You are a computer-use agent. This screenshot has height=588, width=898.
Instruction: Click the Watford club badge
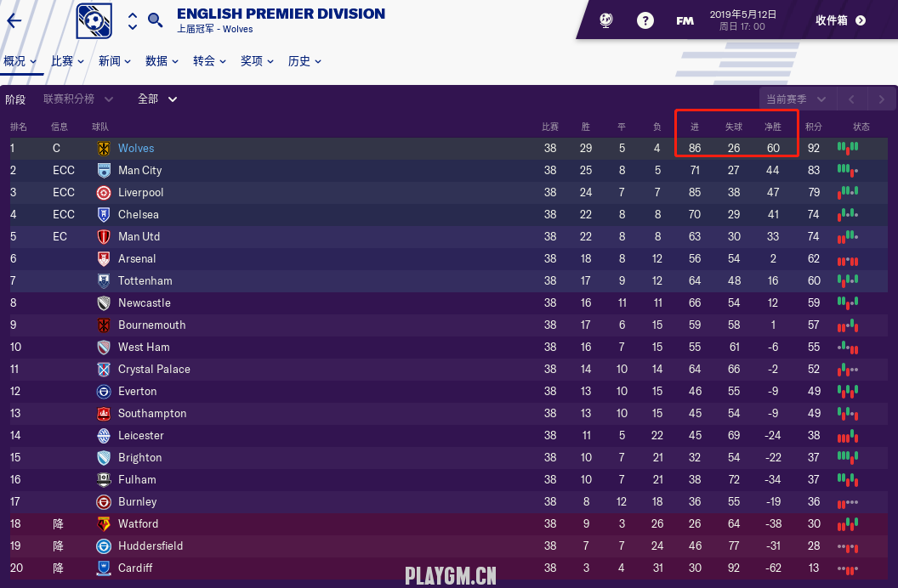click(104, 523)
